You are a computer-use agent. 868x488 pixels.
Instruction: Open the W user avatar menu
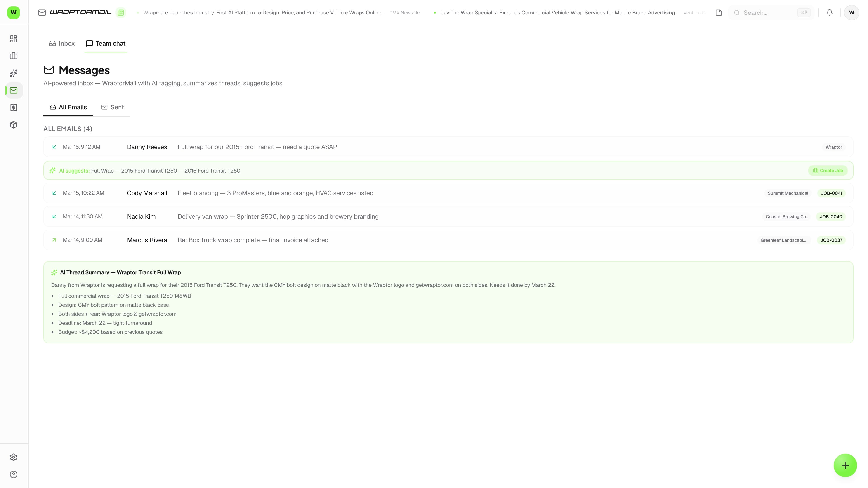coord(851,12)
